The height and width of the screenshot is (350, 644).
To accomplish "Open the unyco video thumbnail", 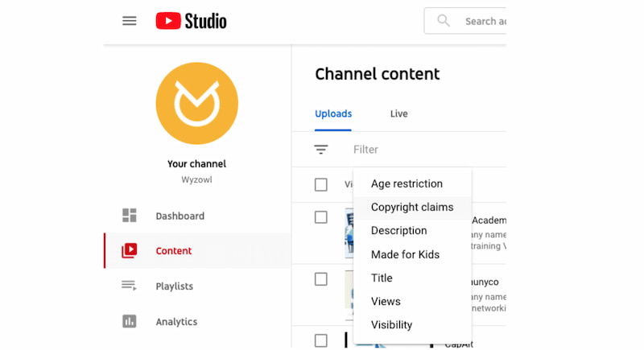I will [x=349, y=294].
